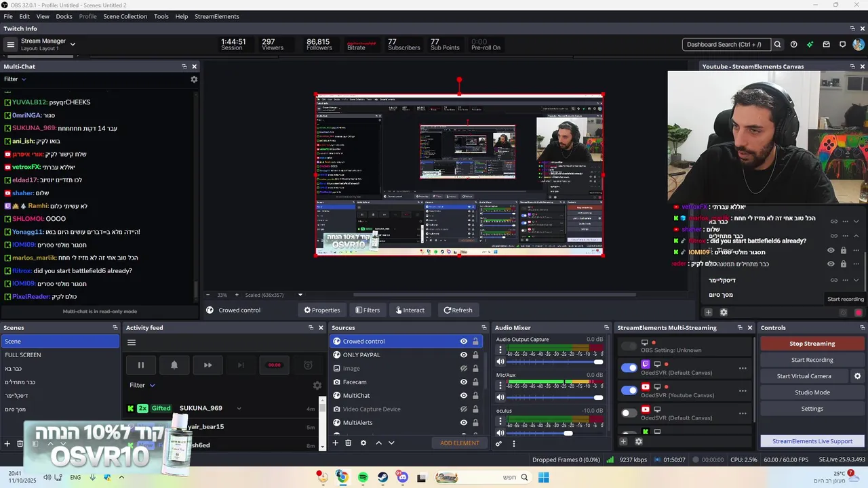Image resolution: width=868 pixels, height=488 pixels.
Task: Hide the Facecam source
Action: [x=464, y=382]
